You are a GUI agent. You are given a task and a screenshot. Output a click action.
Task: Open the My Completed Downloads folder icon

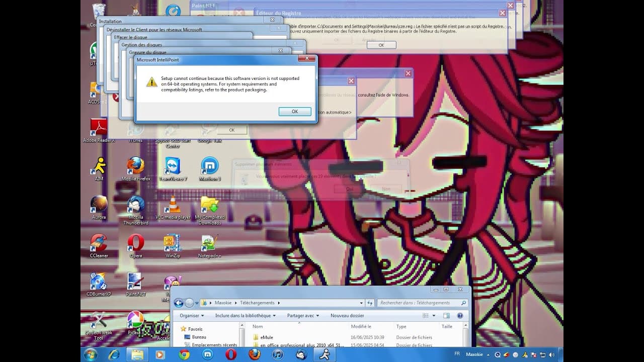[210, 210]
